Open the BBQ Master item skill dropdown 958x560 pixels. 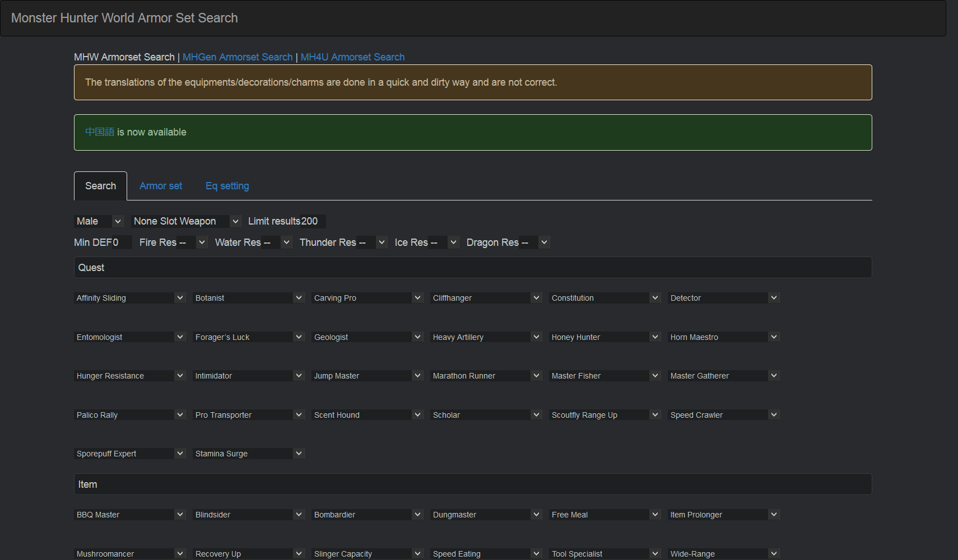[130, 515]
